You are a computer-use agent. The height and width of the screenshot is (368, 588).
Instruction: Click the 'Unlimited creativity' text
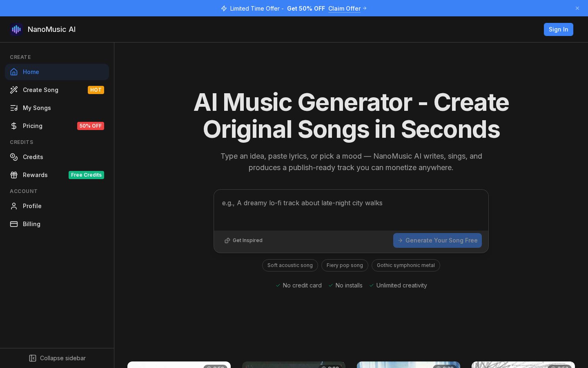[x=401, y=285]
